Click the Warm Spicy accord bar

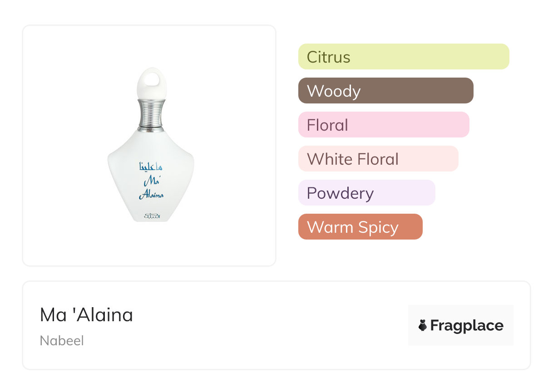[360, 227]
